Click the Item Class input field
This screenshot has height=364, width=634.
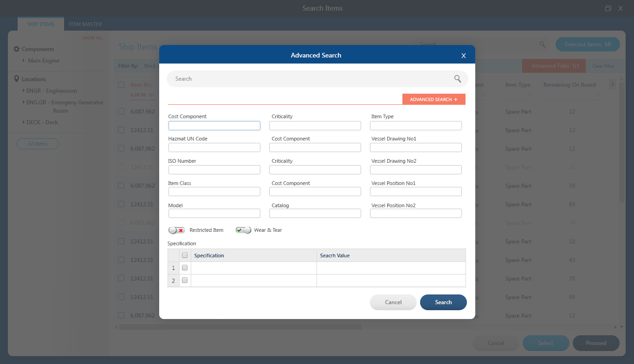(x=214, y=192)
